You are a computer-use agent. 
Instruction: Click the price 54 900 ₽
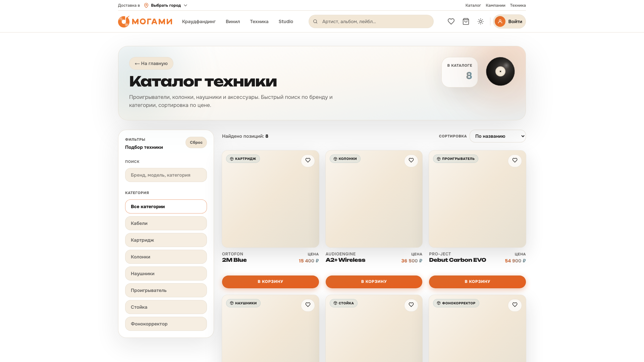[x=516, y=261]
